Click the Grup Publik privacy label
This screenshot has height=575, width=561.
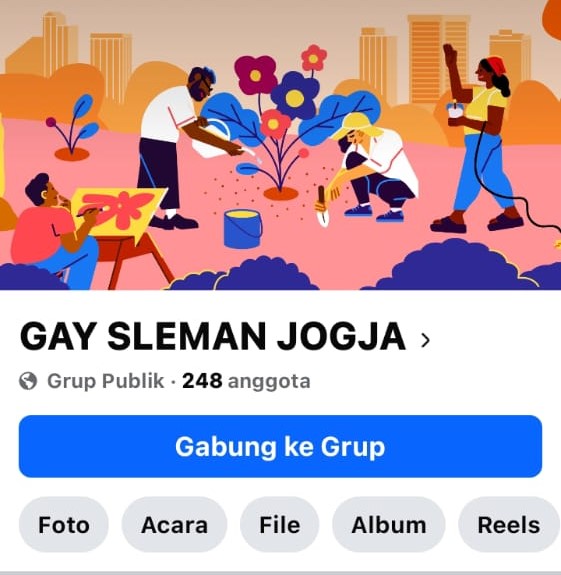[106, 381]
